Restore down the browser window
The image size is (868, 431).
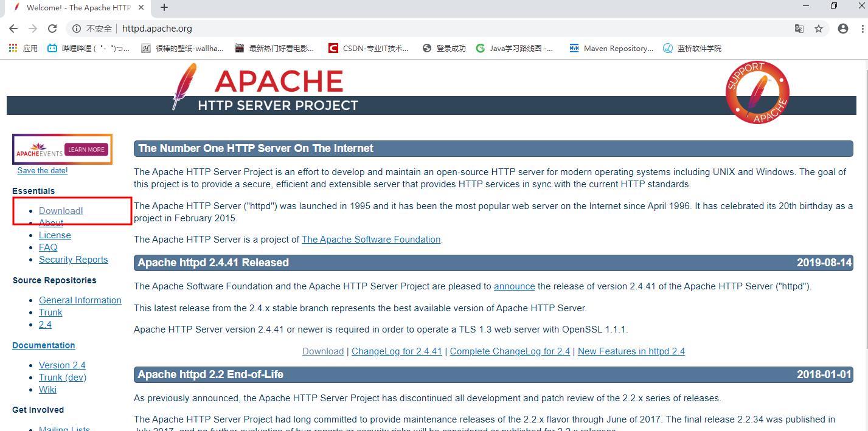point(834,6)
